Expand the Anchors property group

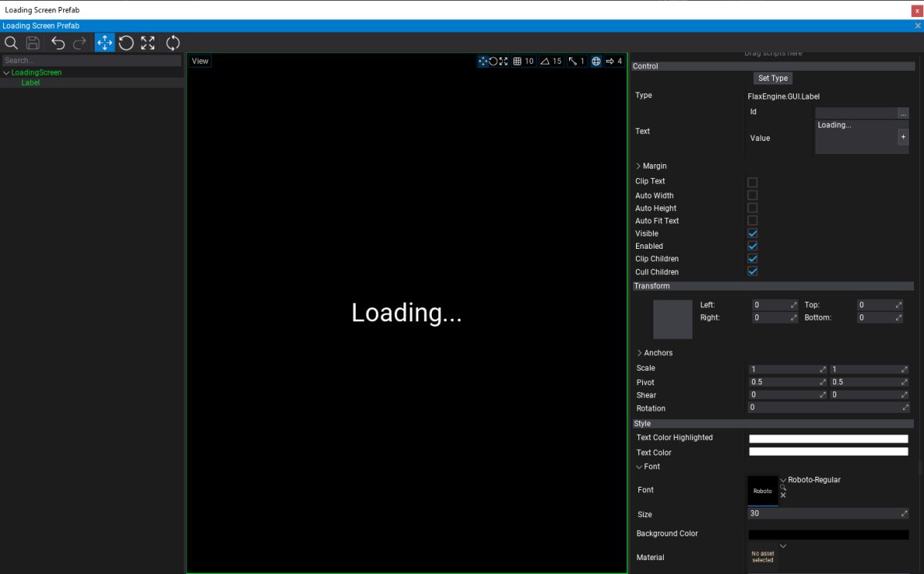pos(639,353)
